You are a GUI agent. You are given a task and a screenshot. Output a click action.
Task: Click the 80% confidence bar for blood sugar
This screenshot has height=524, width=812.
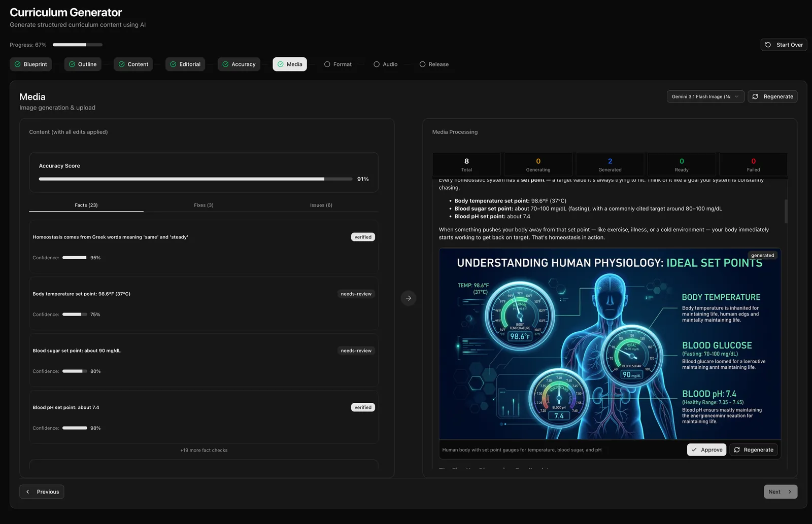click(75, 371)
